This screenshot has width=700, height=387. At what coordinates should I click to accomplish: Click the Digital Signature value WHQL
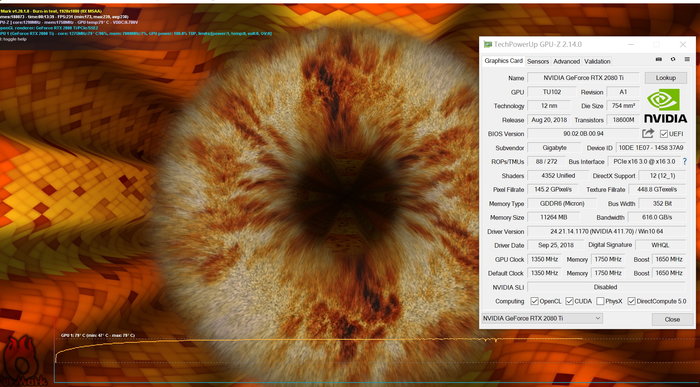tap(660, 245)
